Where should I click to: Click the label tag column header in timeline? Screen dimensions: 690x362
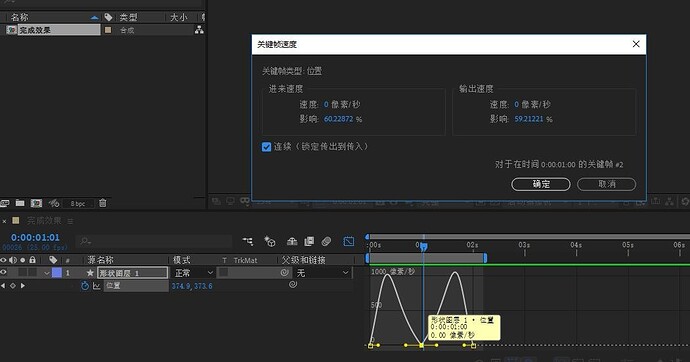pyautogui.click(x=53, y=260)
